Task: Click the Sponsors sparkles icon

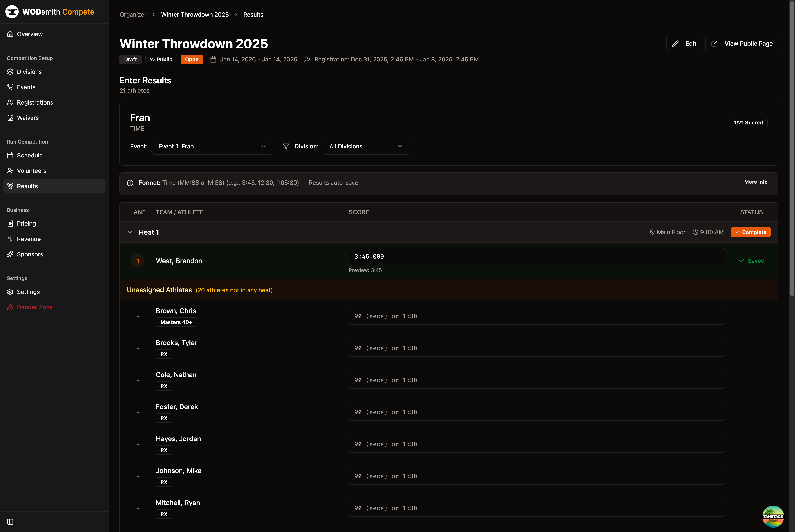Action: click(10, 254)
